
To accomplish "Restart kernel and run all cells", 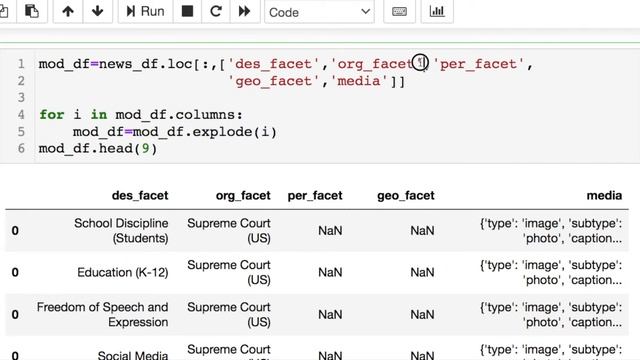I will point(244,11).
